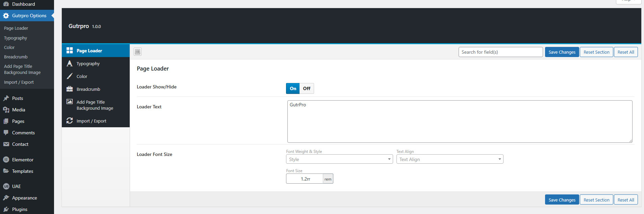The image size is (644, 214).
Task: Expand the Text Align dropdown
Action: point(449,159)
